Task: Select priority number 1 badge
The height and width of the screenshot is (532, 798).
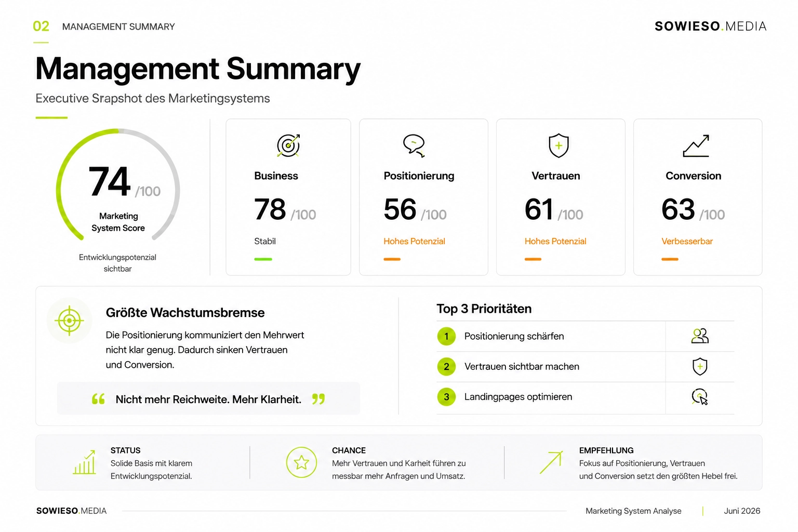Action: pos(446,336)
